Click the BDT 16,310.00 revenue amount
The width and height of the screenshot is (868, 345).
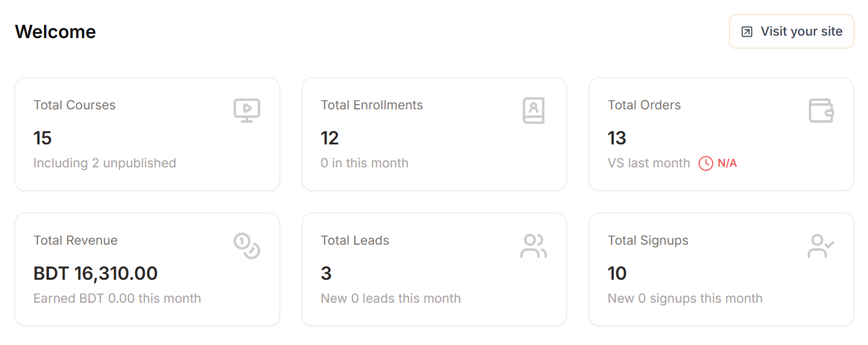tap(95, 274)
